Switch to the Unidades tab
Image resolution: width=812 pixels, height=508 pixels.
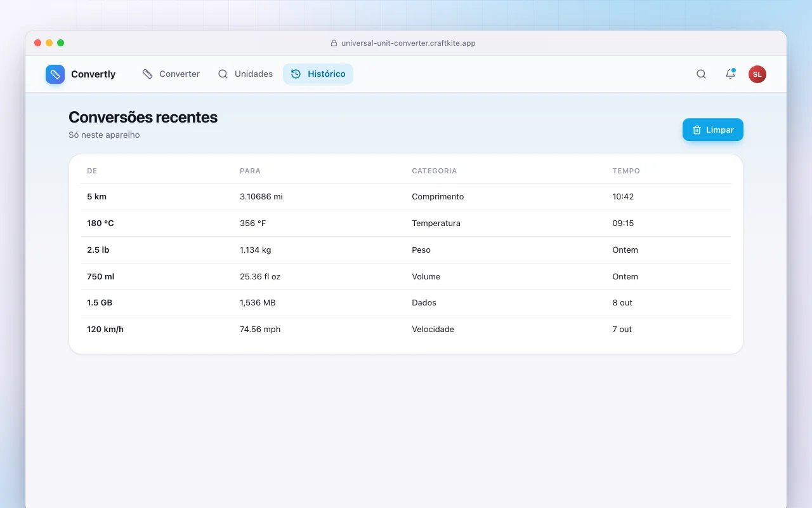pyautogui.click(x=246, y=74)
